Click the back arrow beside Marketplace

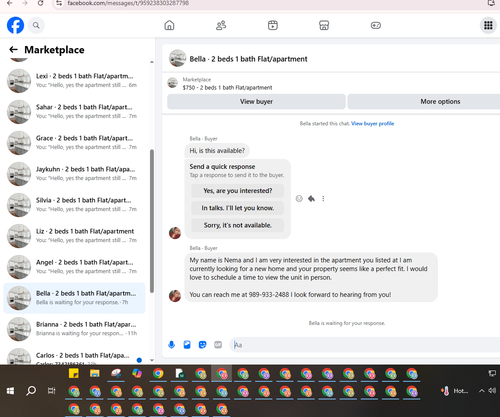point(13,50)
